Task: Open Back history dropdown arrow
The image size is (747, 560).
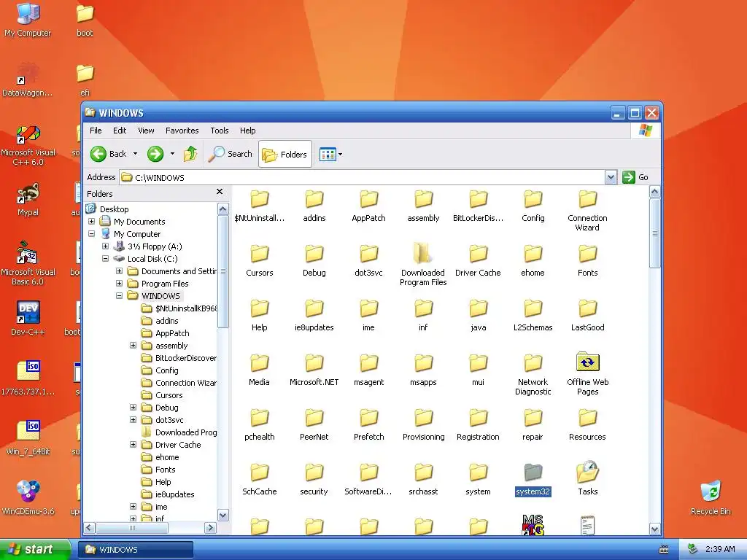Action: point(135,154)
